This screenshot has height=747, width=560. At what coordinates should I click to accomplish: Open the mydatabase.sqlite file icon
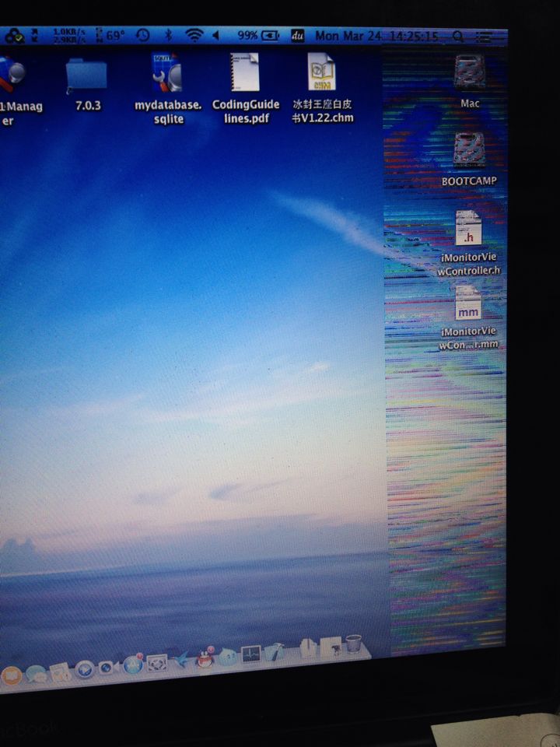[166, 72]
